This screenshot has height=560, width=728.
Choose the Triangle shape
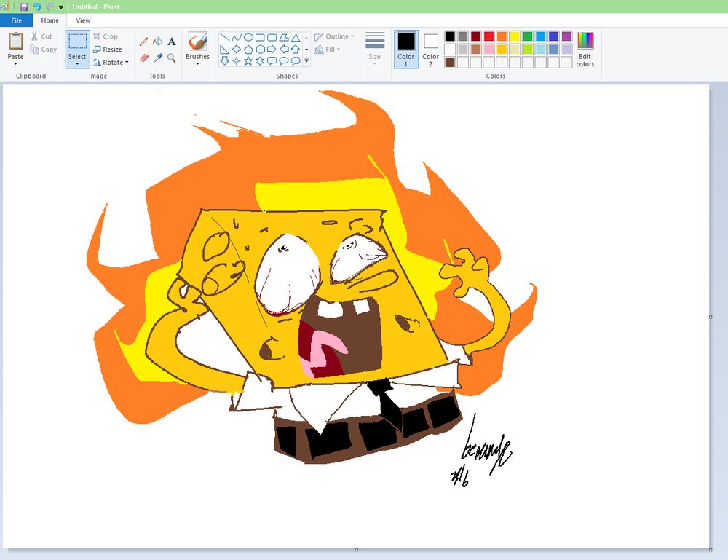coord(296,37)
